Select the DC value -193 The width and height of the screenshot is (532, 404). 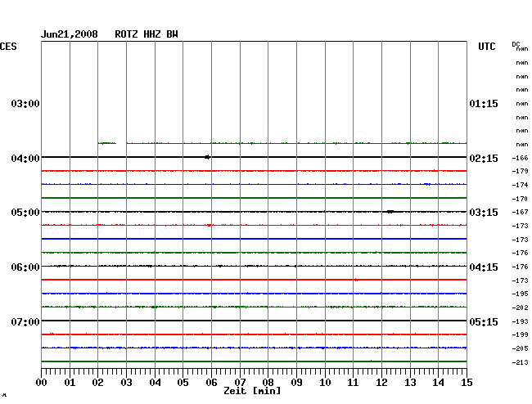(x=520, y=321)
